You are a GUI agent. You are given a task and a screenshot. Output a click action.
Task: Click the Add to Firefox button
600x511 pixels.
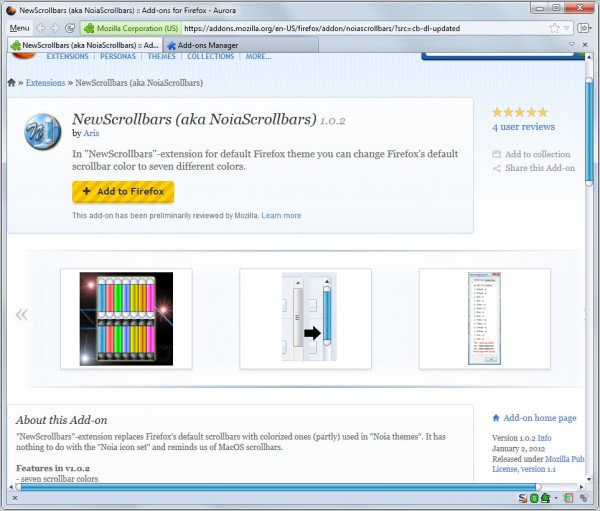(x=123, y=191)
